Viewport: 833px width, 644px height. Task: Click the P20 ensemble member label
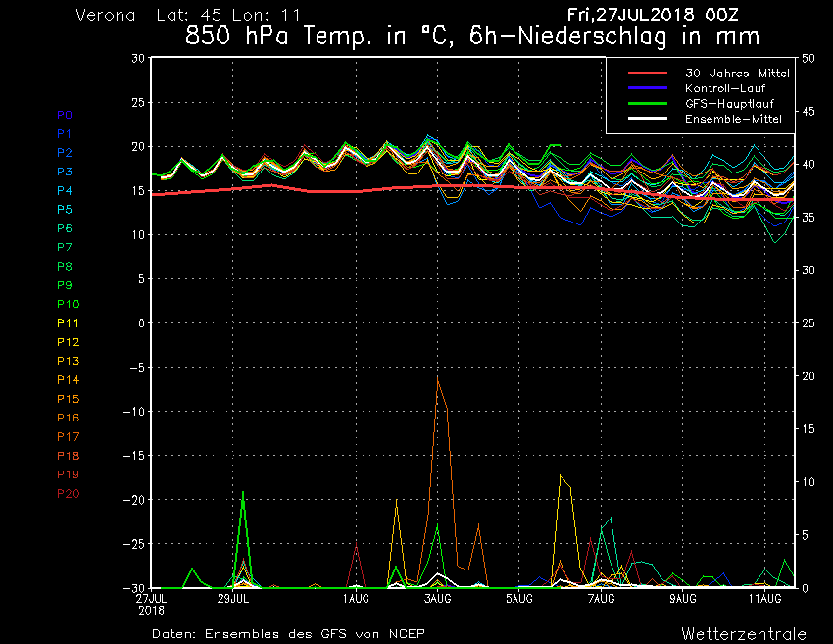68,494
